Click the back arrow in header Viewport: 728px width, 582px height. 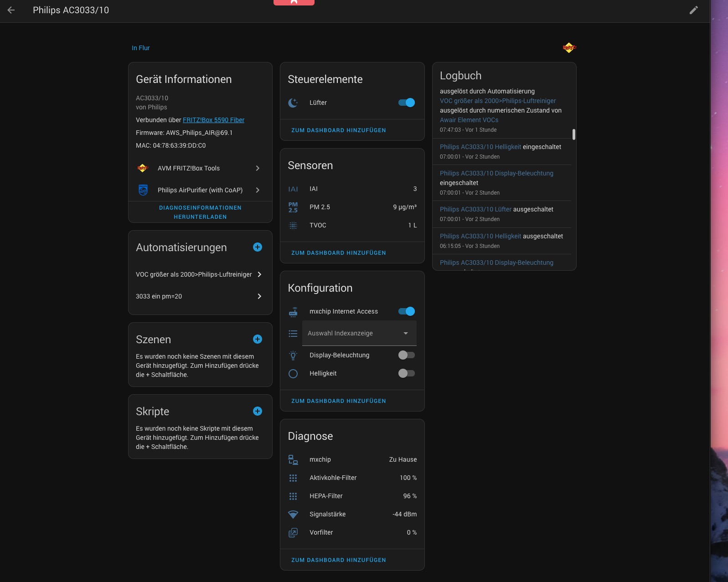point(11,10)
